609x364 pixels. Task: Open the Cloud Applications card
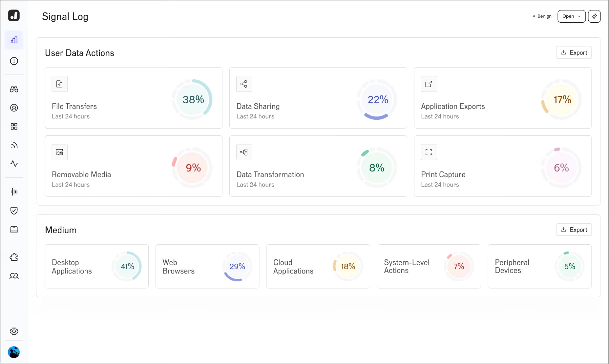(318, 266)
